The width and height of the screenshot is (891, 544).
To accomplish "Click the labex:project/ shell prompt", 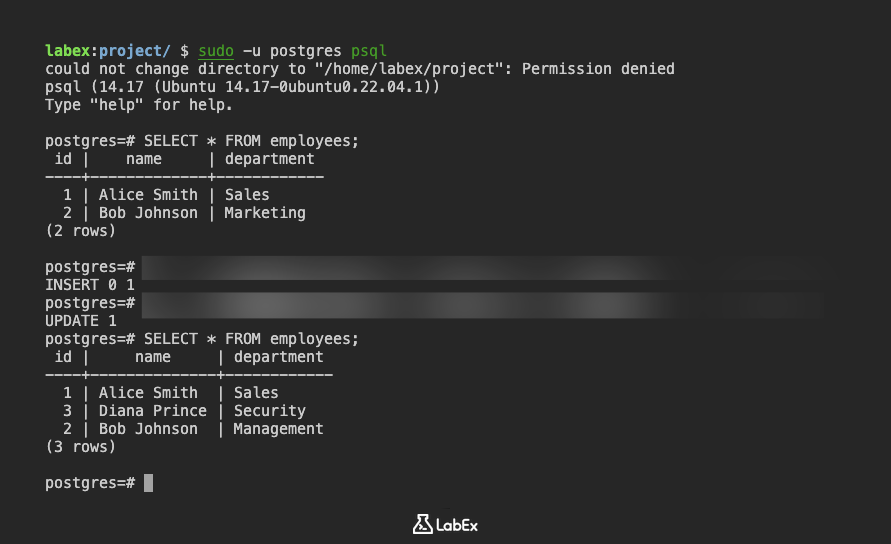I will (x=108, y=50).
